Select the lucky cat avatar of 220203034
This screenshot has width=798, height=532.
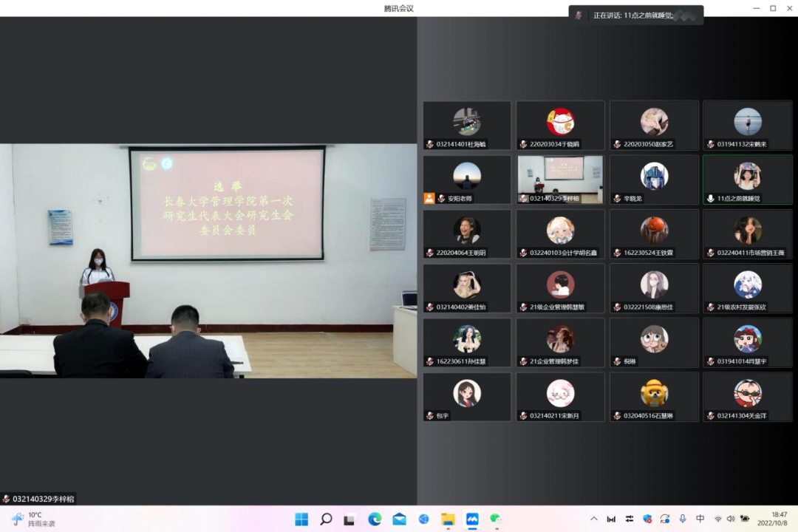tap(560, 122)
